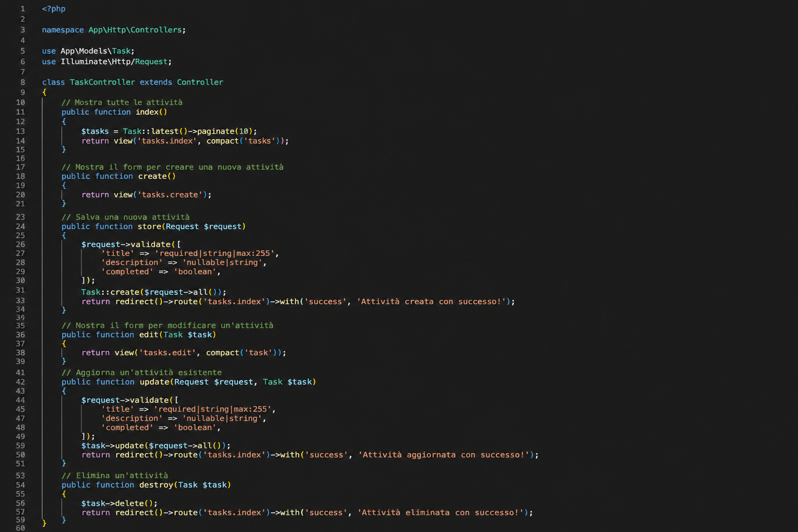This screenshot has height=532, width=798.
Task: Click the comment Aggiorna un'attività esistente
Action: [x=142, y=373]
